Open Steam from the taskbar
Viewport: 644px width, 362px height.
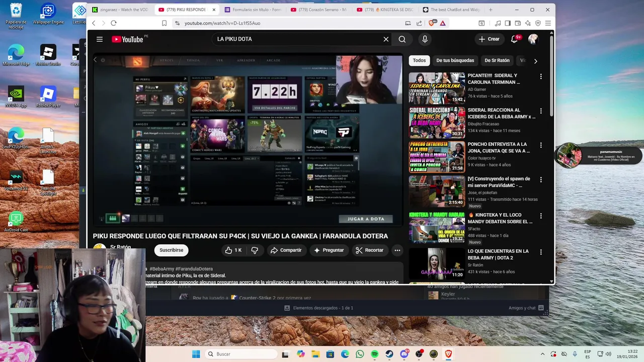(x=389, y=354)
